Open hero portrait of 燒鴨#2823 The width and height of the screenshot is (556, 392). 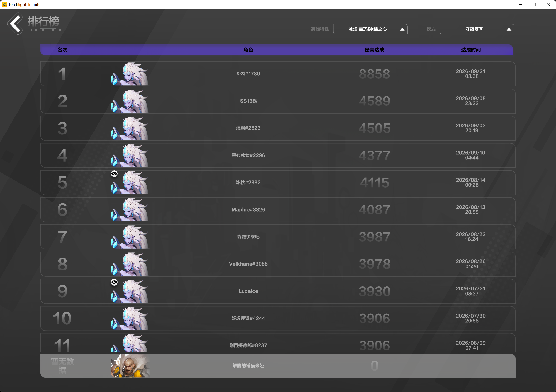coord(129,128)
